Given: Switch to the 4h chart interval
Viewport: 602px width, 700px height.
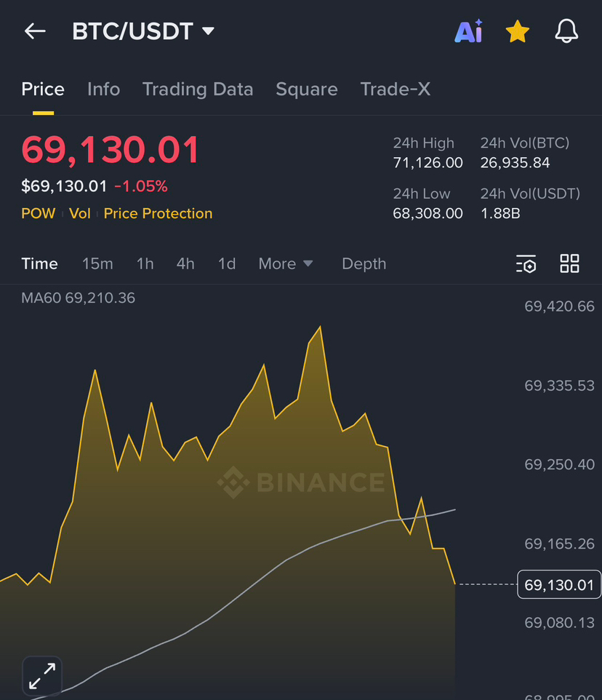Looking at the screenshot, I should (185, 264).
